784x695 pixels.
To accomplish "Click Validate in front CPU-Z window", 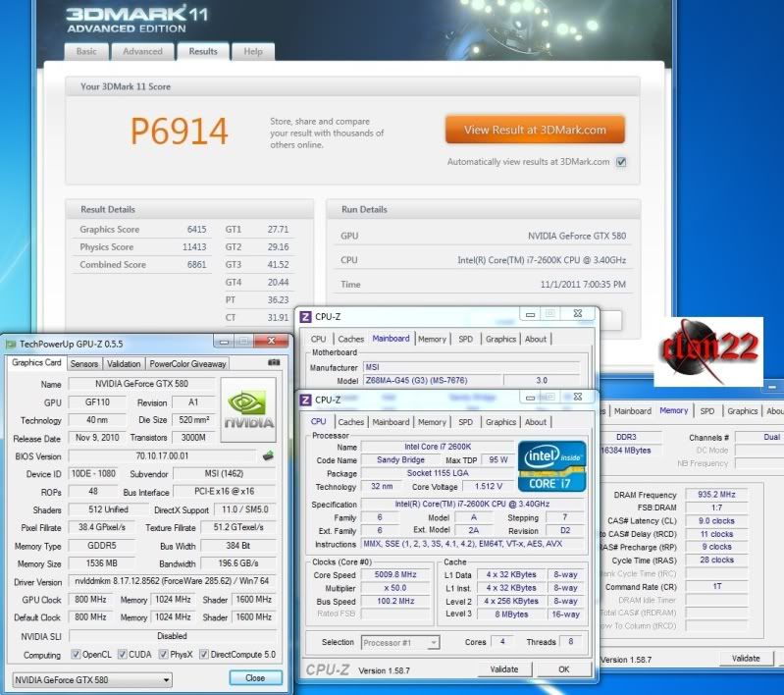I will pos(504,668).
